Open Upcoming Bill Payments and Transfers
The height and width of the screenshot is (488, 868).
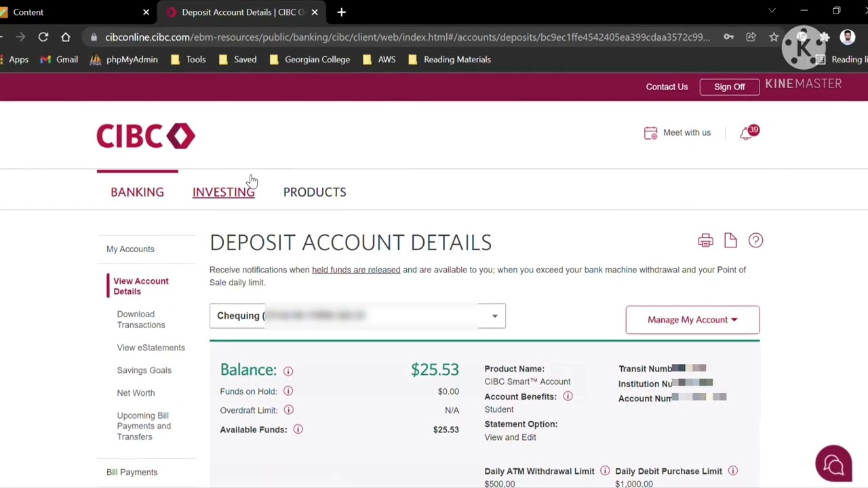coord(144,426)
